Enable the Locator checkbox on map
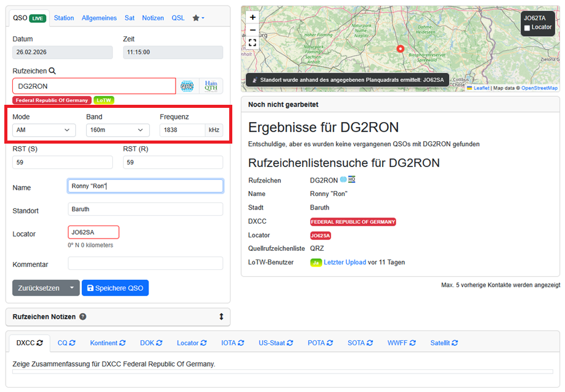The image size is (565, 392). point(527,28)
